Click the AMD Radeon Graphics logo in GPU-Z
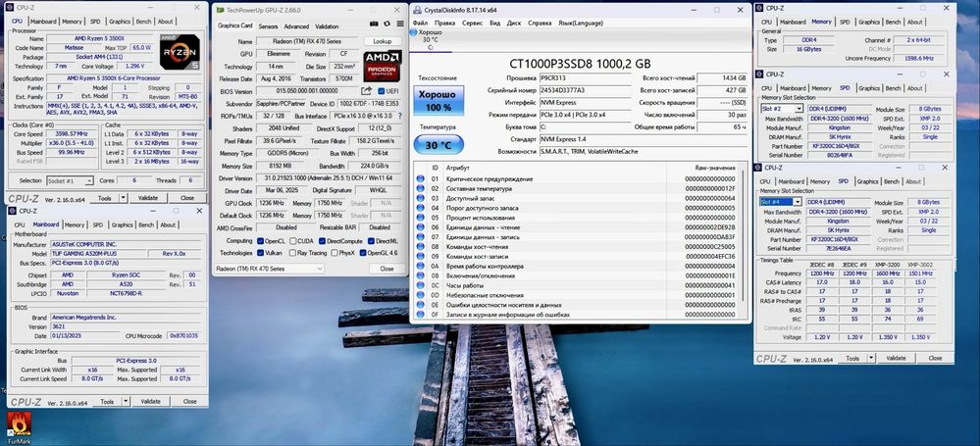Viewport: 980px width, 446px height. tap(382, 67)
